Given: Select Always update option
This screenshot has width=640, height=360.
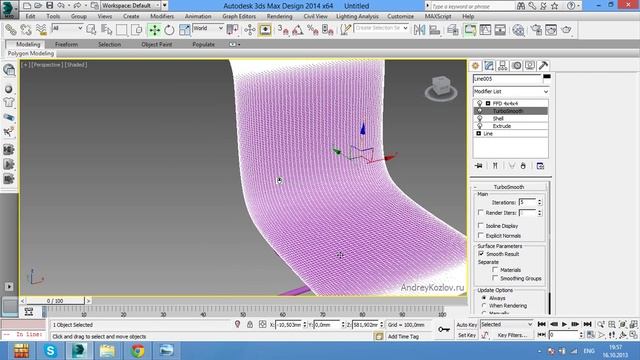Looking at the screenshot, I should point(484,298).
